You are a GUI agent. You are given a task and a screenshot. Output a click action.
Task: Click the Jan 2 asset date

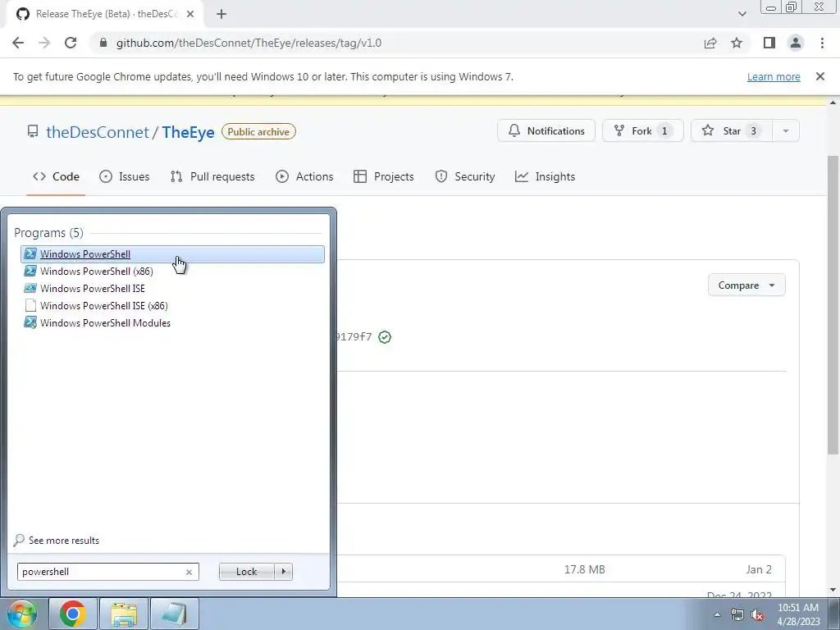click(759, 569)
